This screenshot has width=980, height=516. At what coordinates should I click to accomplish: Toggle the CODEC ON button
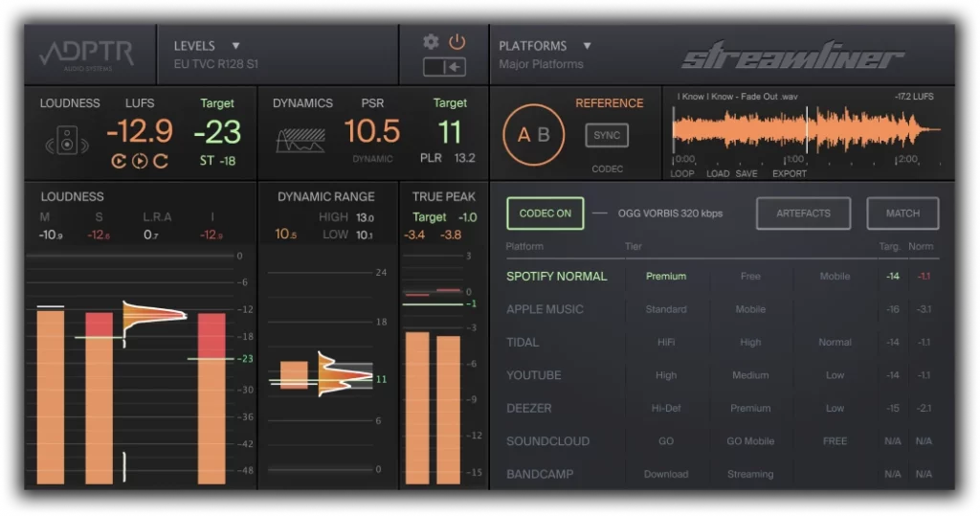pos(545,213)
